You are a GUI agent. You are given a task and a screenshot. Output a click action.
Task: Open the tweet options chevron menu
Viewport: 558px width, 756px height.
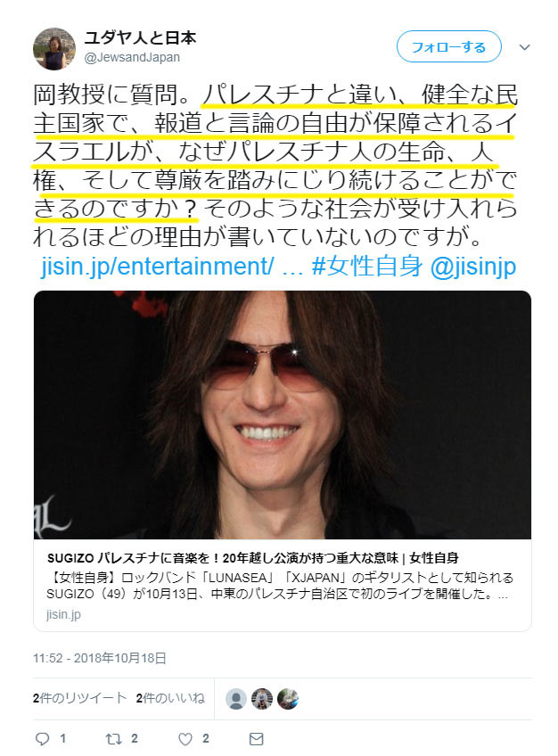525,47
